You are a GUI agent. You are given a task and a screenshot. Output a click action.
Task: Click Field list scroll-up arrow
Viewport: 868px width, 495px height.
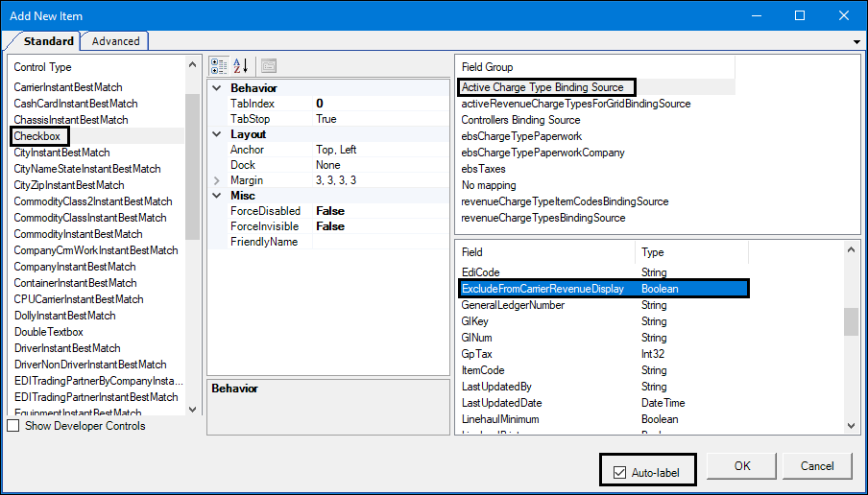[x=852, y=250]
